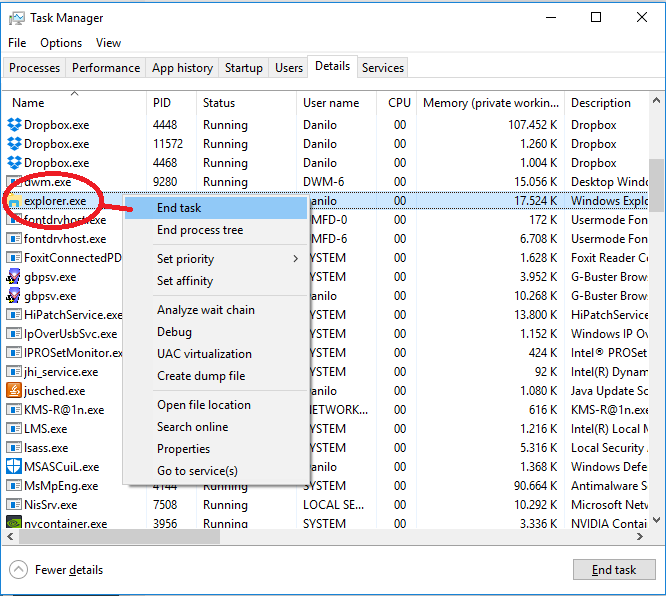The image size is (666, 596).
Task: Click the vertical scrollbar thumb
Action: click(656, 185)
